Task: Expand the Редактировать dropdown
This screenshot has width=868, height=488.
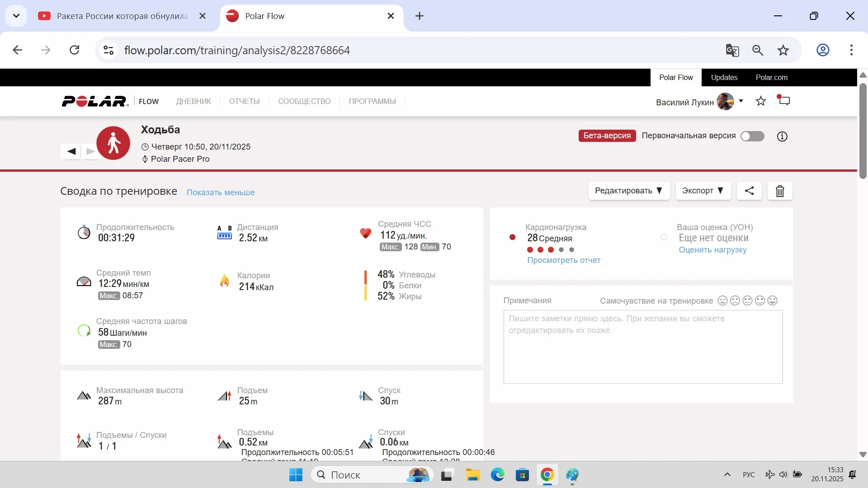Action: pyautogui.click(x=628, y=191)
